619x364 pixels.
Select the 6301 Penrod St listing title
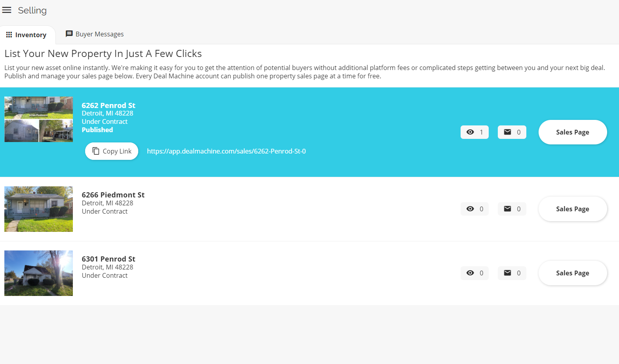point(109,259)
